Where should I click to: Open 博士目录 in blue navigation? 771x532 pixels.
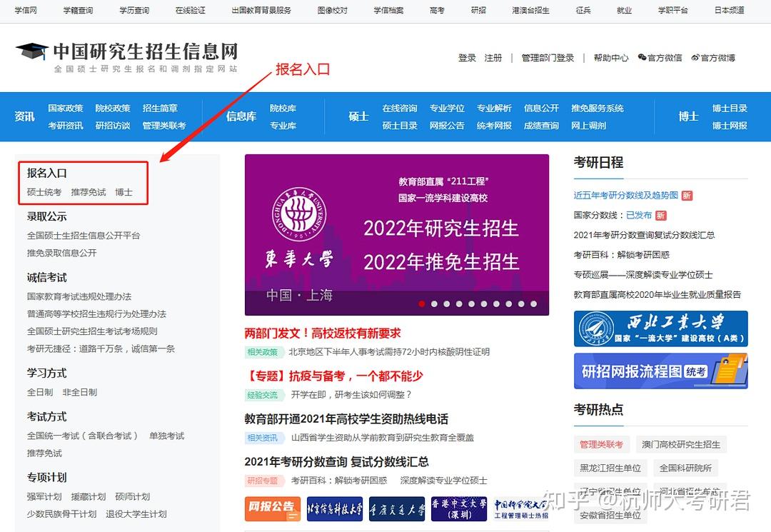[x=730, y=108]
